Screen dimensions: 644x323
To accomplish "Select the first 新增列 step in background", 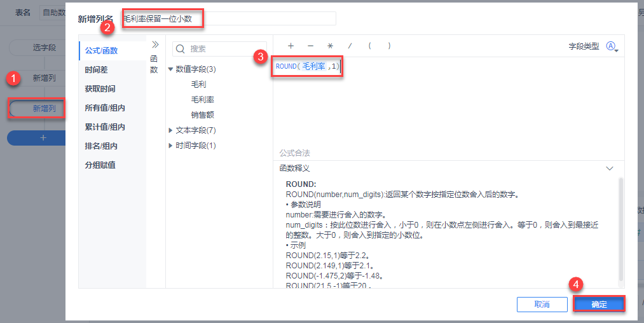I will 38,78.
